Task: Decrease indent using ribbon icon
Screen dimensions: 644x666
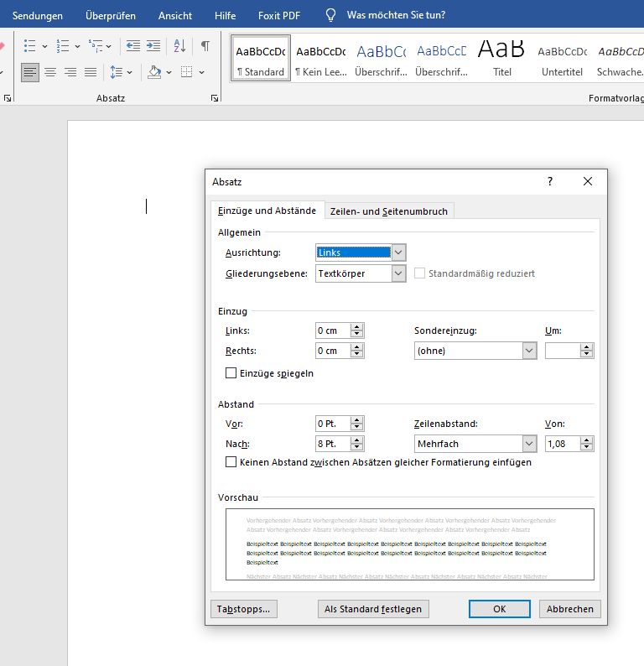Action: [x=132, y=46]
